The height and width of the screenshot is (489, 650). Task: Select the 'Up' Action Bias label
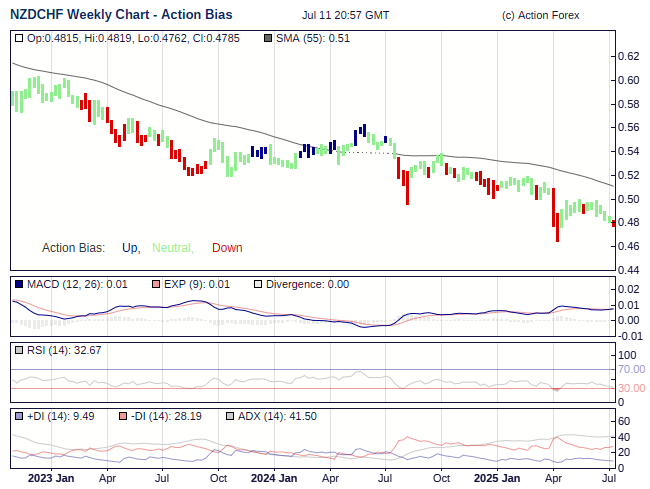click(130, 248)
